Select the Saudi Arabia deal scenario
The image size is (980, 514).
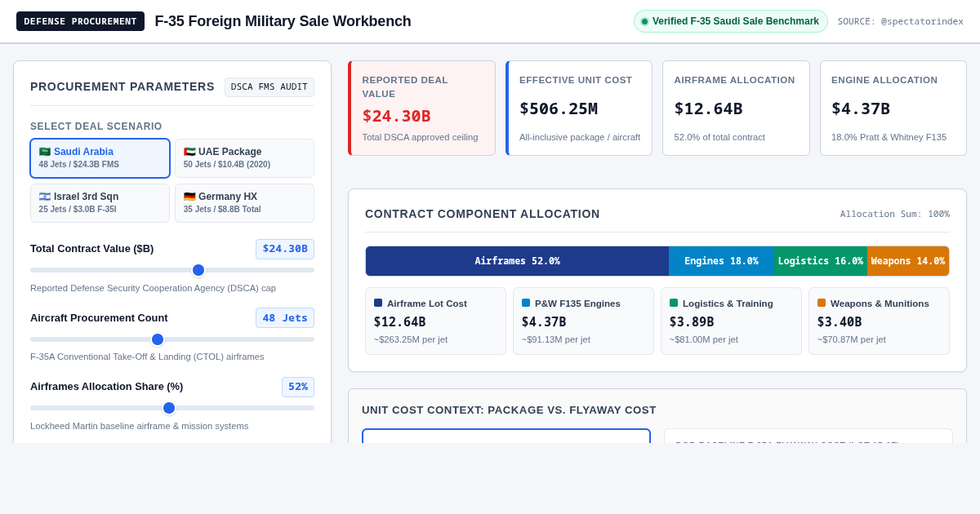click(x=100, y=158)
